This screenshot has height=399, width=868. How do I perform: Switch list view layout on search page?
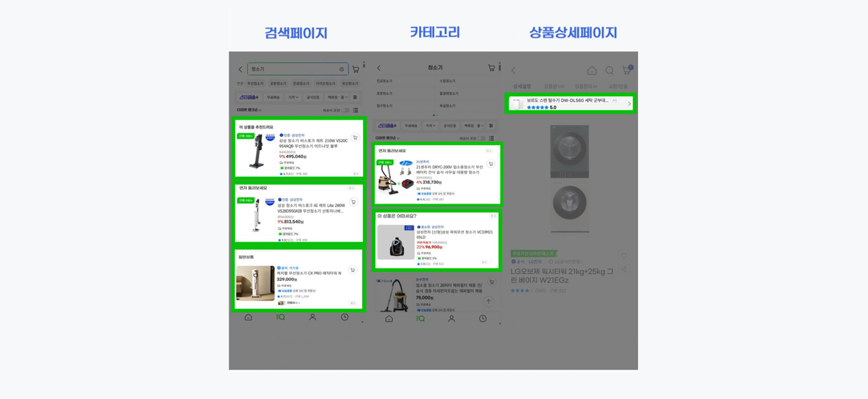pyautogui.click(x=356, y=110)
